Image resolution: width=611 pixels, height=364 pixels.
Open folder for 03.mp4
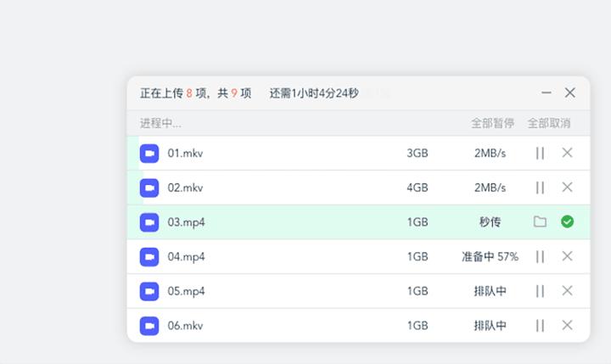(x=540, y=222)
